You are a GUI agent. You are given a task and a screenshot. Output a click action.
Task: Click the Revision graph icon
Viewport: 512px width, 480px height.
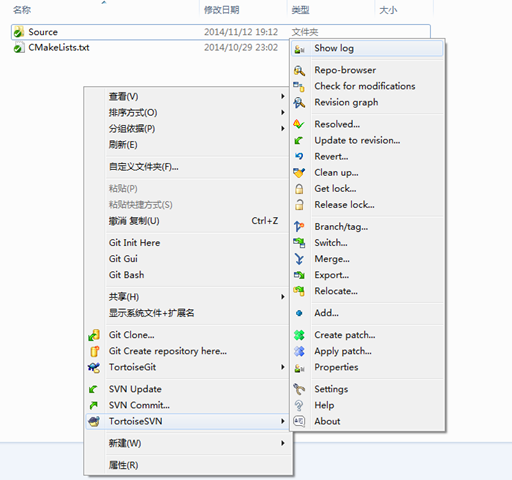(x=299, y=102)
